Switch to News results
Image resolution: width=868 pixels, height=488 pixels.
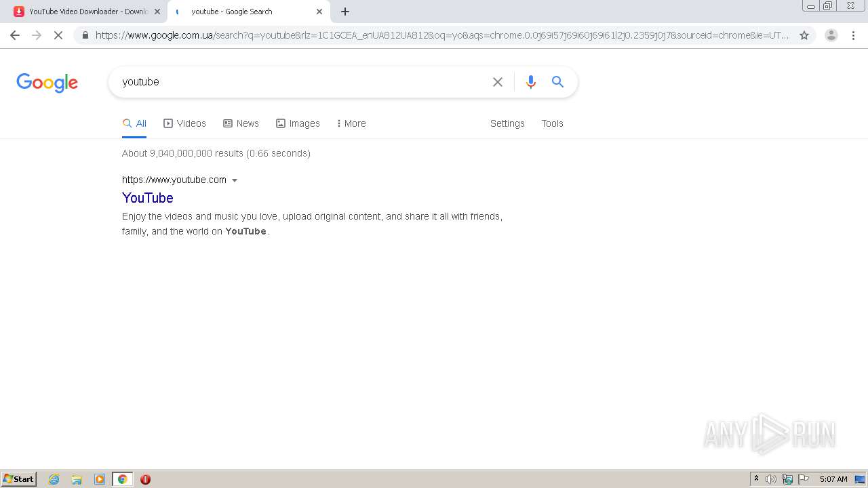[241, 123]
